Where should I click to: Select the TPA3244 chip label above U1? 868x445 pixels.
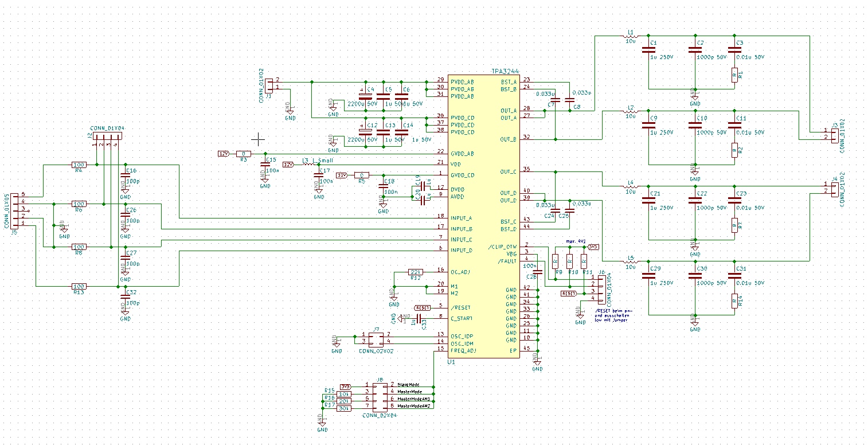click(505, 72)
